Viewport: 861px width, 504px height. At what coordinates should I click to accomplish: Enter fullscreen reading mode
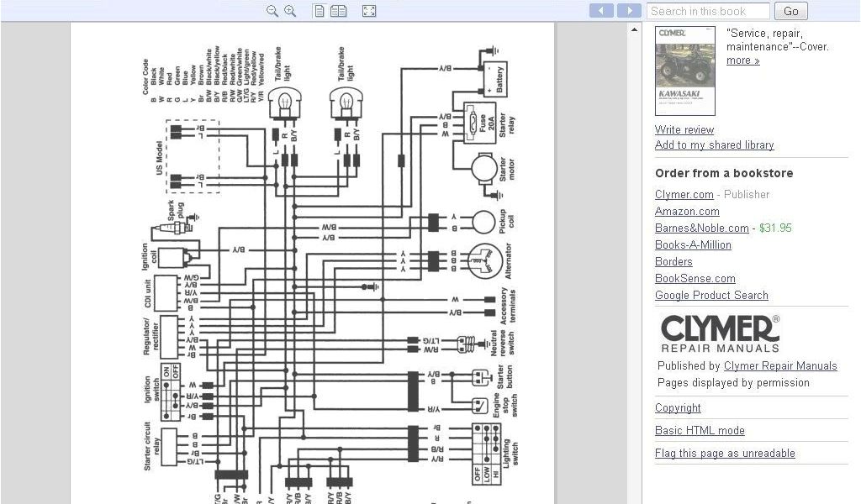pyautogui.click(x=368, y=11)
